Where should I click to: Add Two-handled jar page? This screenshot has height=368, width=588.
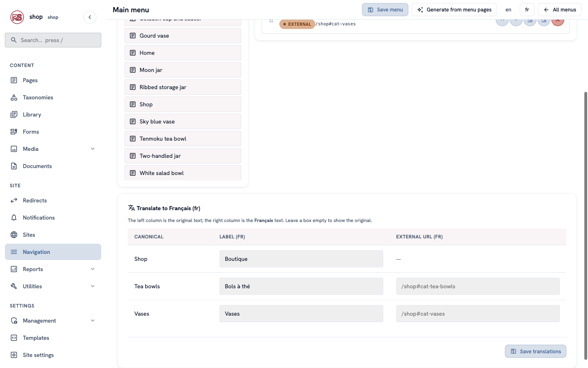tap(183, 156)
